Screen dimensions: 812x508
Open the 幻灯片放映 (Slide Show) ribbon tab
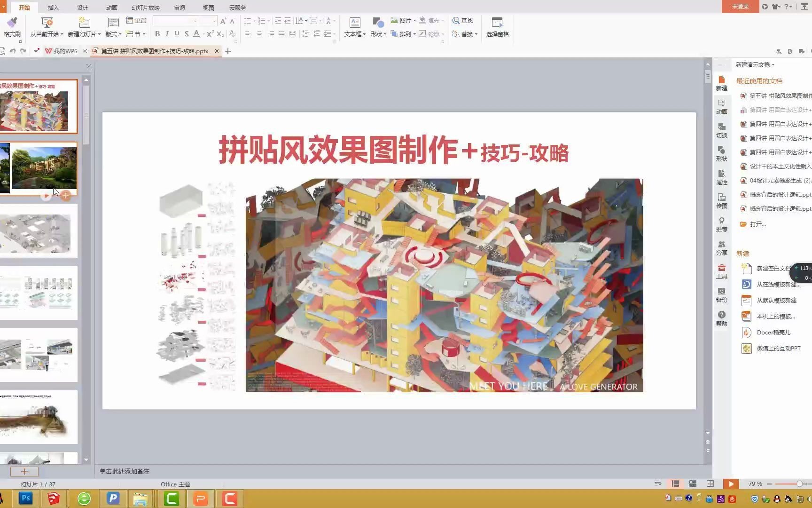coord(146,8)
